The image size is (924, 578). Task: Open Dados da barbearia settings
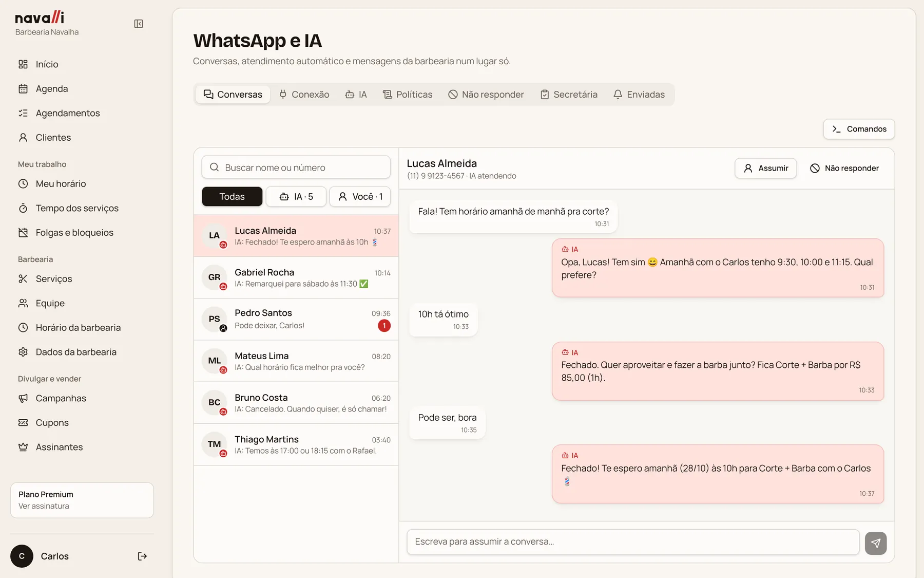(x=82, y=352)
